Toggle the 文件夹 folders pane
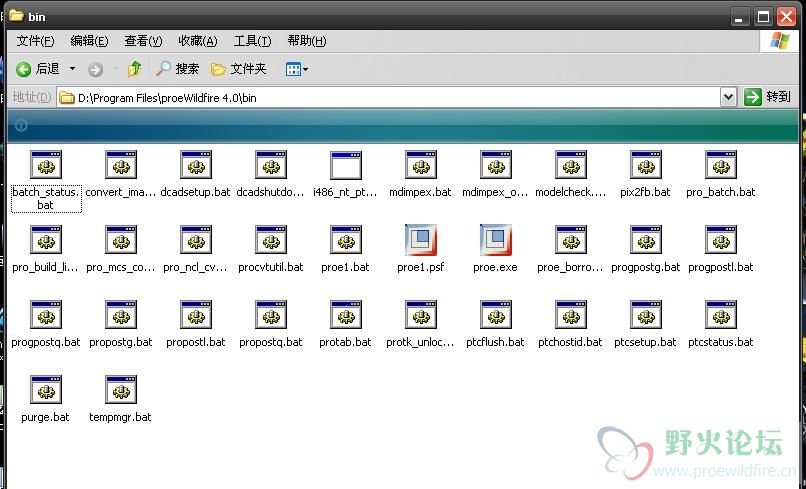 [239, 69]
